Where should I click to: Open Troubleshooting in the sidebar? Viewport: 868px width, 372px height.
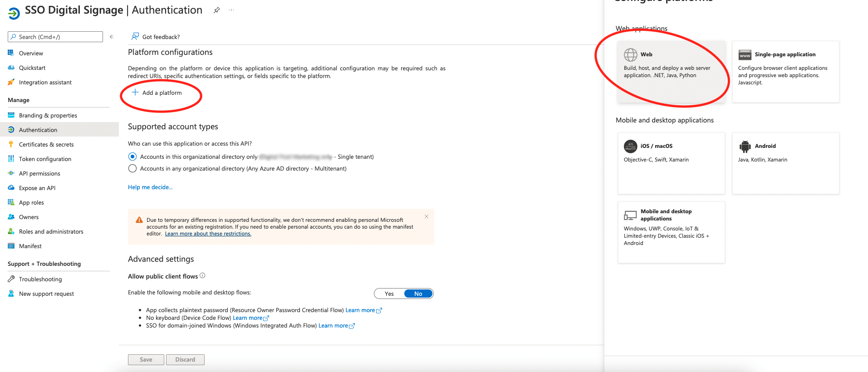[40, 279]
